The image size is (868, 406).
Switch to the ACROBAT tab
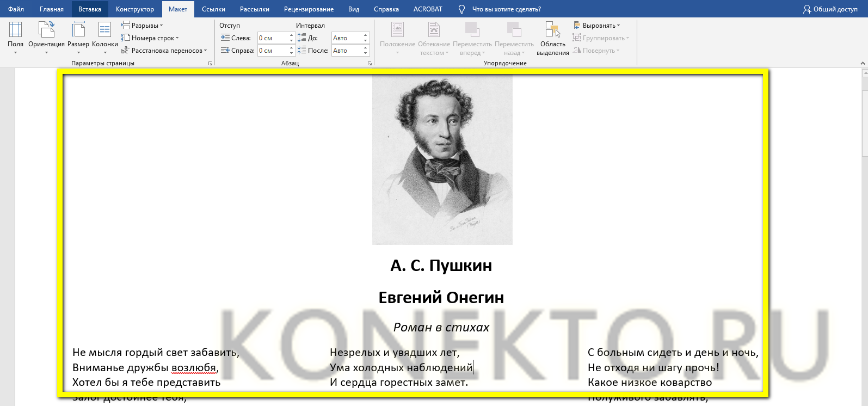click(x=428, y=9)
